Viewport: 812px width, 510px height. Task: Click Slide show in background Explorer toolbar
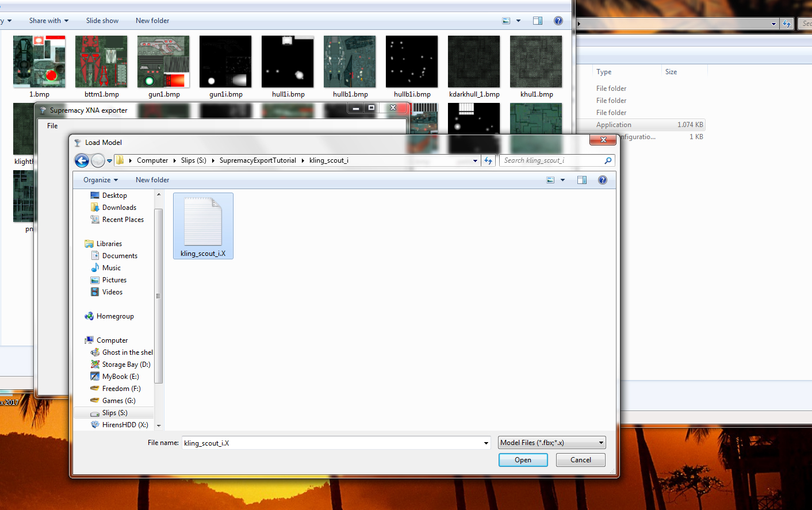coord(102,21)
